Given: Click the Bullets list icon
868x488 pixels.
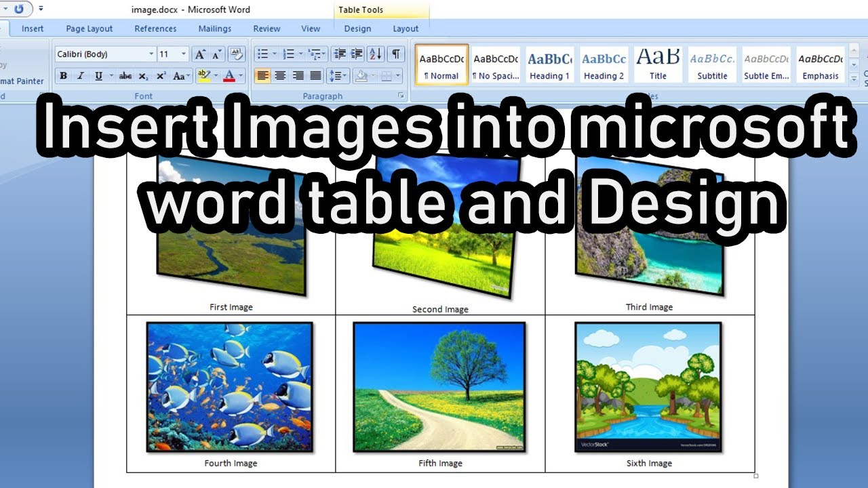Looking at the screenshot, I should tap(262, 54).
